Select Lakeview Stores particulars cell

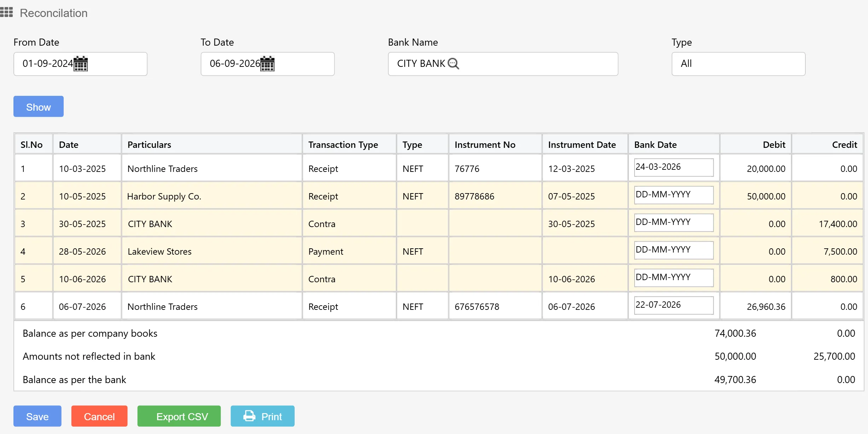click(x=212, y=251)
